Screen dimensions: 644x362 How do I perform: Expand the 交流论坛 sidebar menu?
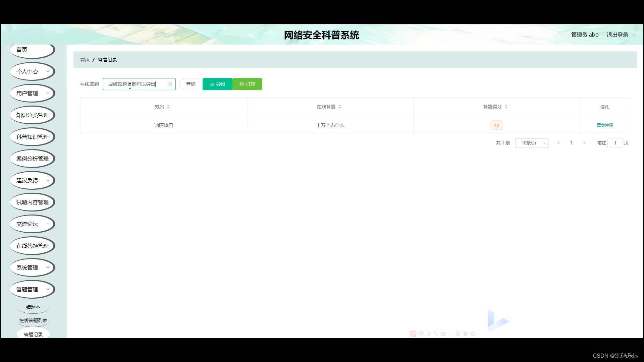pyautogui.click(x=32, y=224)
